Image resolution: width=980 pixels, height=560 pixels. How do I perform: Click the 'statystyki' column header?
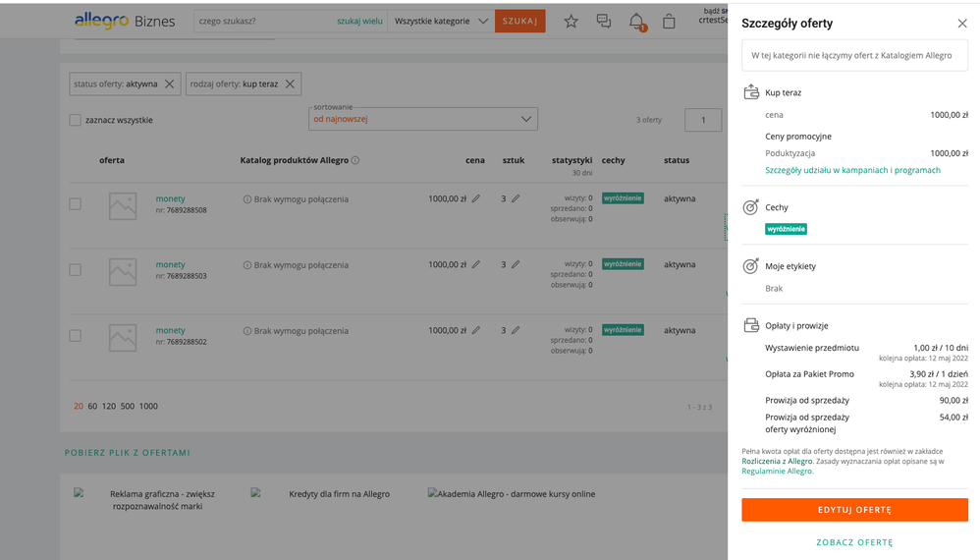[572, 160]
